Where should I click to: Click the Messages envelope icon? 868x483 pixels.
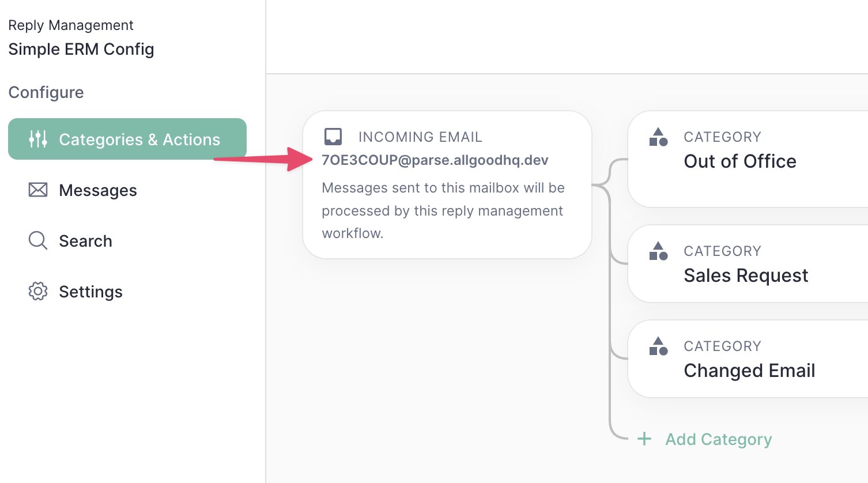coord(38,190)
